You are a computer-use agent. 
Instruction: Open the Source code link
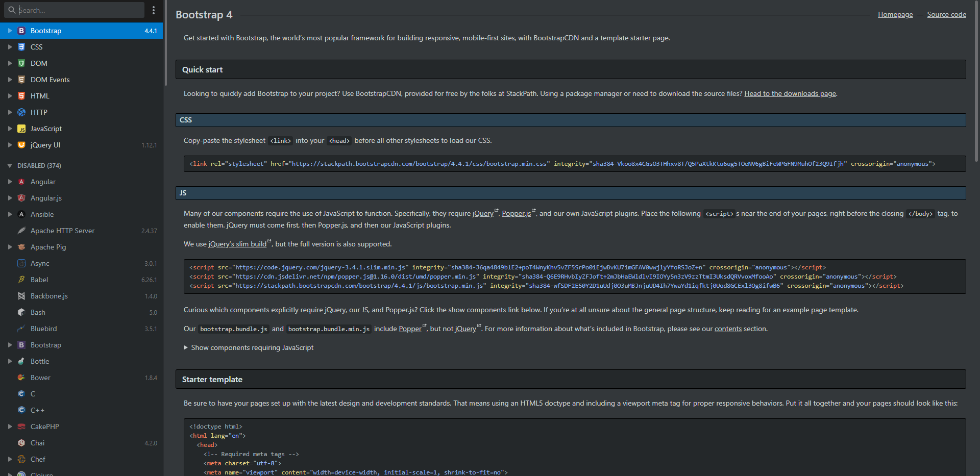946,14
